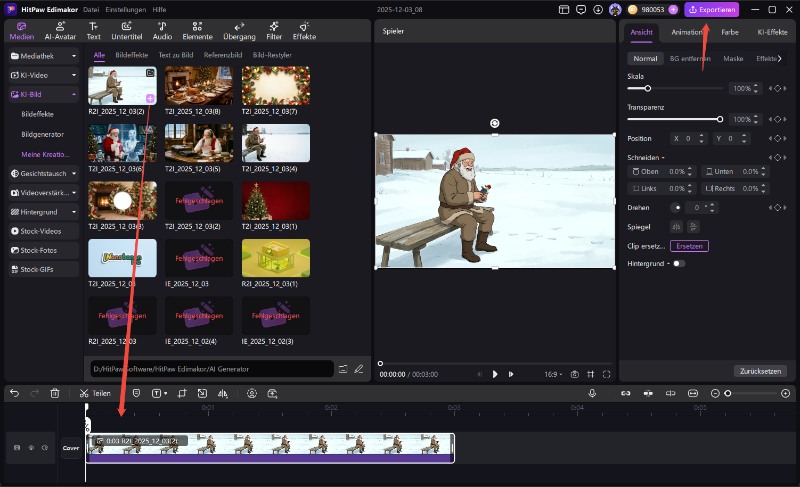The height and width of the screenshot is (487, 800).
Task: Switch to KI-Effekte tab
Action: (772, 32)
